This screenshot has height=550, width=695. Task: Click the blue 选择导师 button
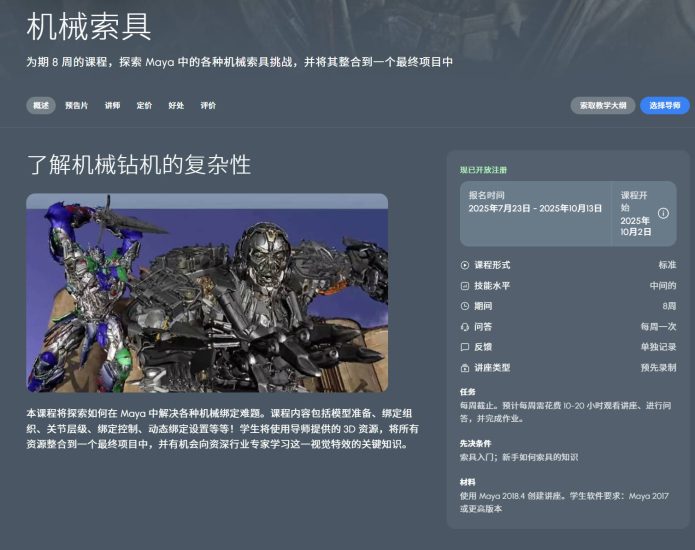coord(665,105)
